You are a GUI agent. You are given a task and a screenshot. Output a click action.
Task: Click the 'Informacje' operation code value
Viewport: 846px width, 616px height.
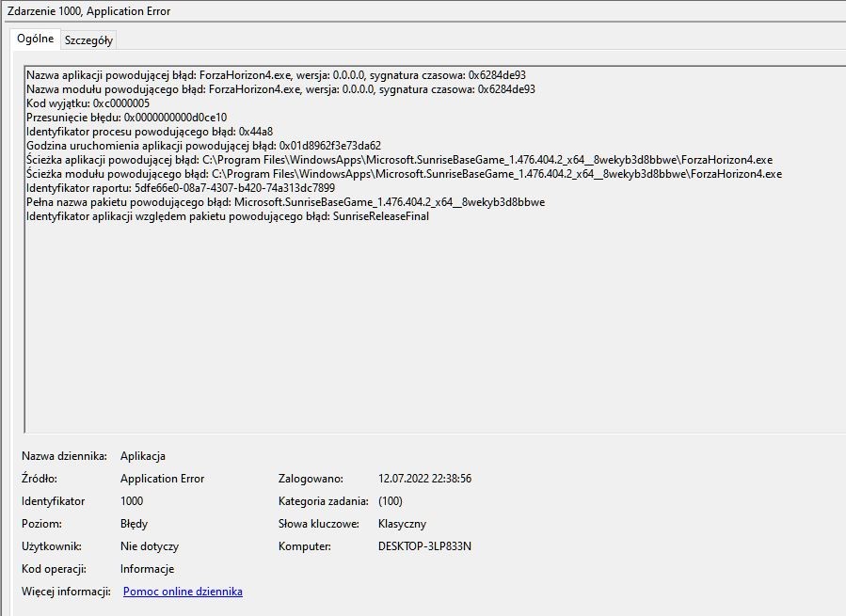click(147, 569)
